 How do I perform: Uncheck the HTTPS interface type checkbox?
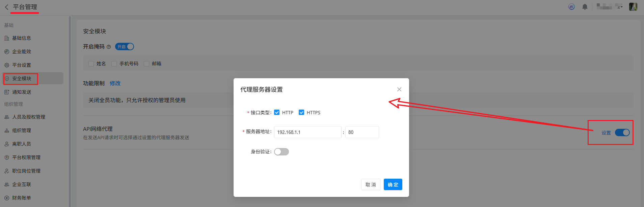301,112
